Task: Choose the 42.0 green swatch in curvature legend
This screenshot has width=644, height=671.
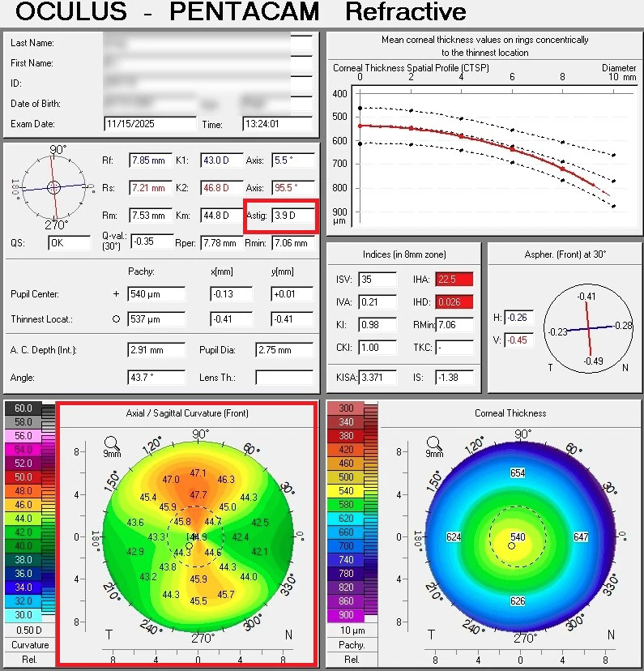Action: (x=23, y=532)
